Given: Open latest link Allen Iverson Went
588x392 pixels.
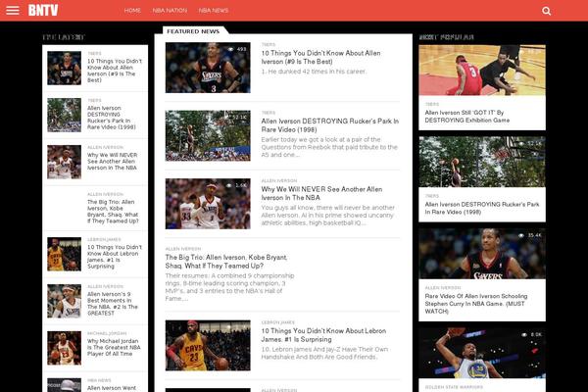Looking at the screenshot, I should coord(112,388).
